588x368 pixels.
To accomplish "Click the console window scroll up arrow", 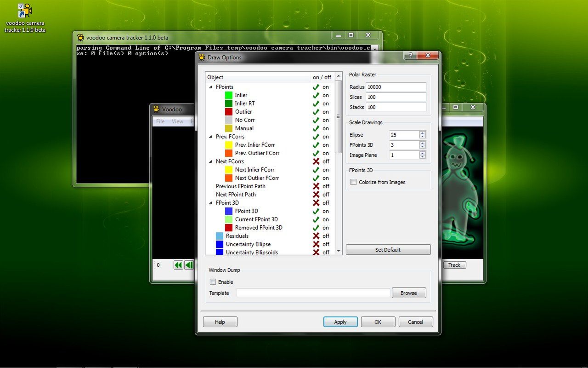I will [375, 48].
